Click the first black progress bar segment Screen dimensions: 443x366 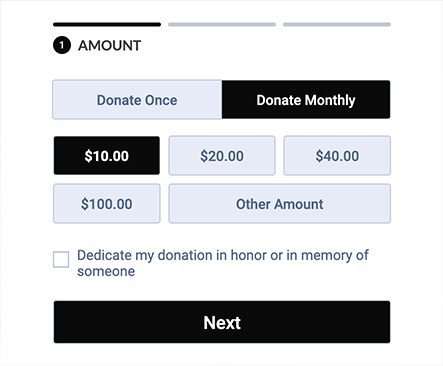tap(107, 24)
